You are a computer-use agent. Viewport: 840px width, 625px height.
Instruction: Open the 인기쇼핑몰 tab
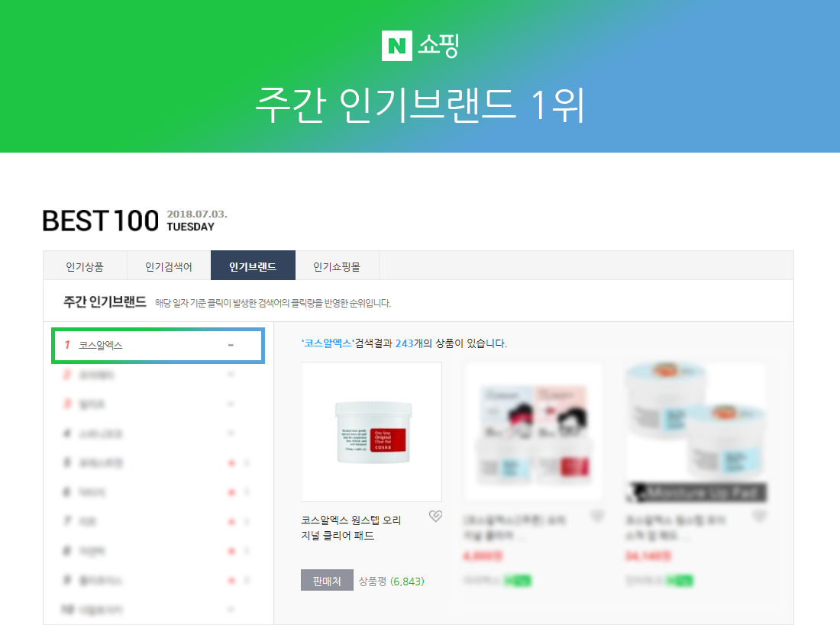point(337,266)
